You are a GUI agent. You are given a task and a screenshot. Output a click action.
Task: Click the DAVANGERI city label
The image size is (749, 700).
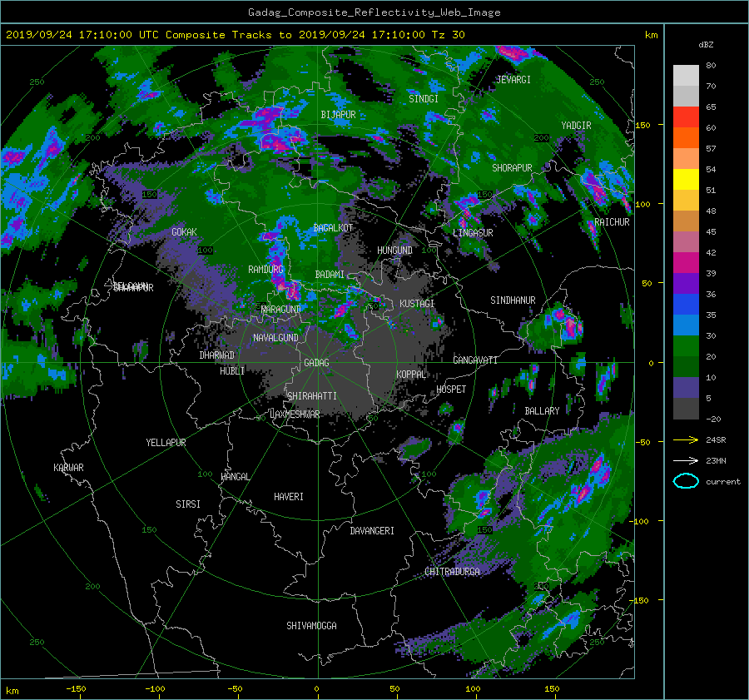click(372, 531)
